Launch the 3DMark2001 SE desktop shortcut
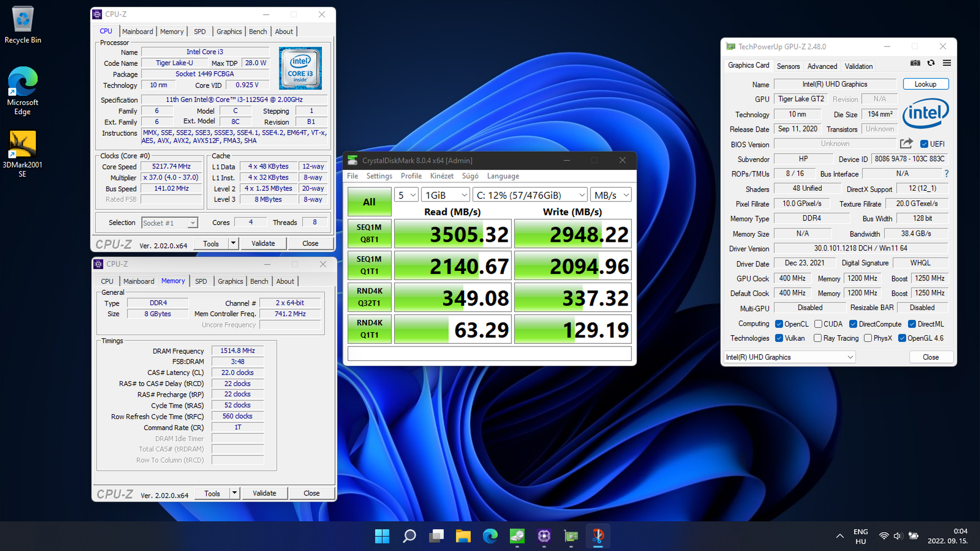The height and width of the screenshot is (551, 980). (x=22, y=154)
